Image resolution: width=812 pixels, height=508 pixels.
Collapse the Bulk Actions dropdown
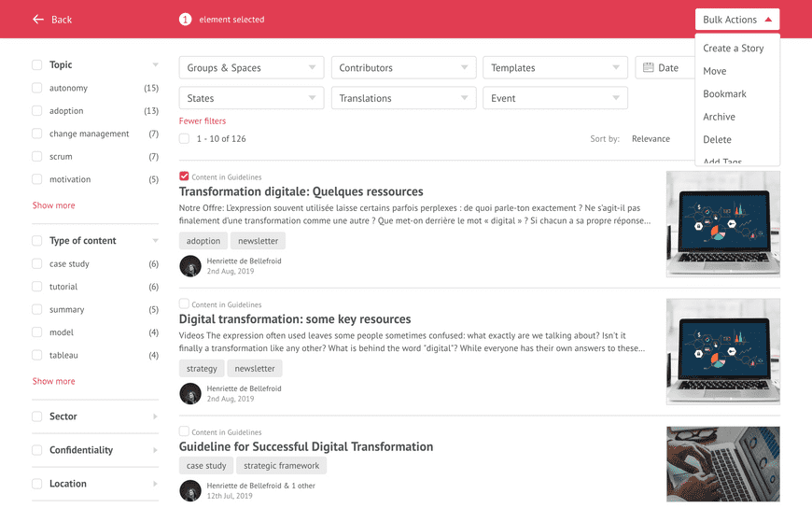point(737,20)
